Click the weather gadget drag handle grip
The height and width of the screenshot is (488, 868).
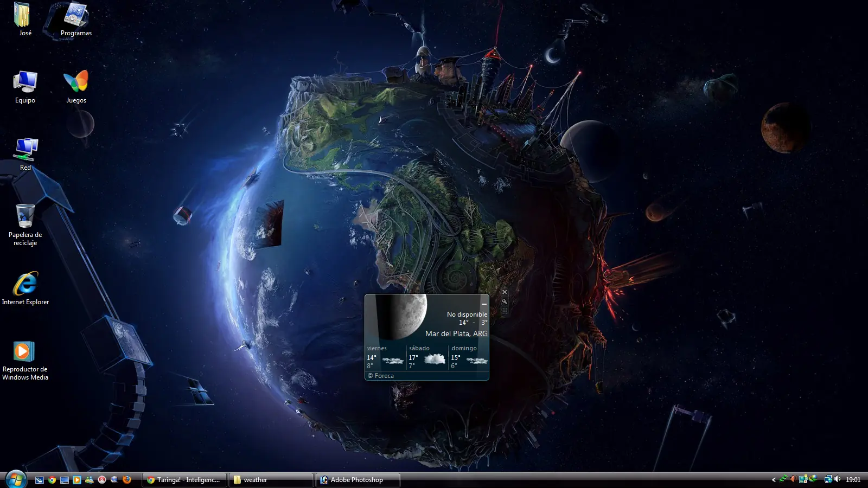pos(505,311)
